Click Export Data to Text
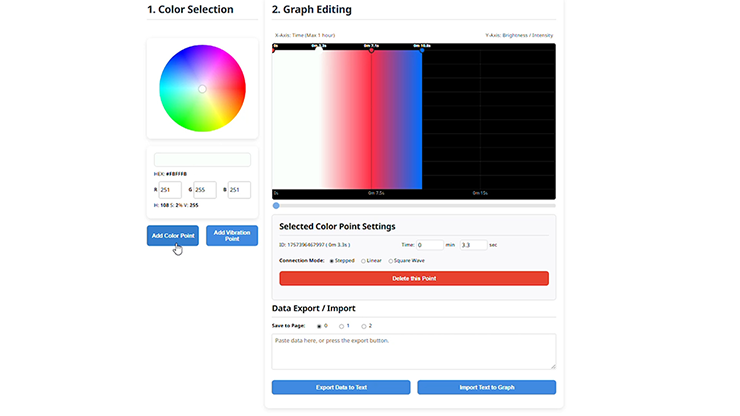This screenshot has width=740, height=416. tap(341, 387)
